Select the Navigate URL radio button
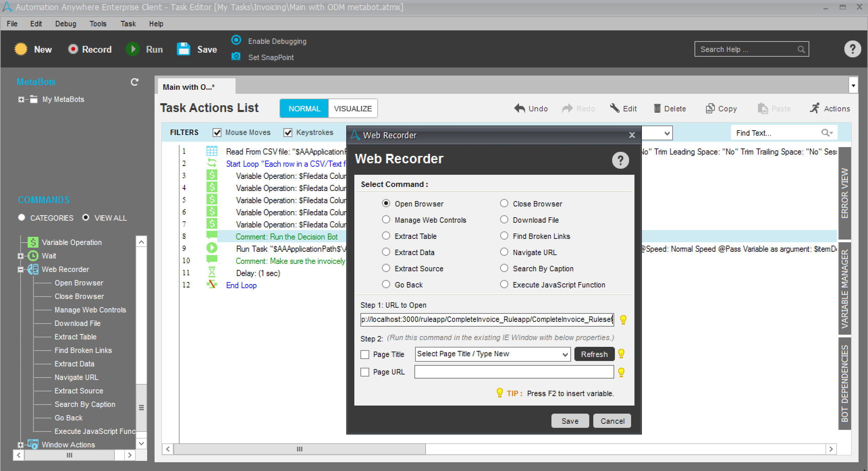This screenshot has height=471, width=868. (x=504, y=252)
